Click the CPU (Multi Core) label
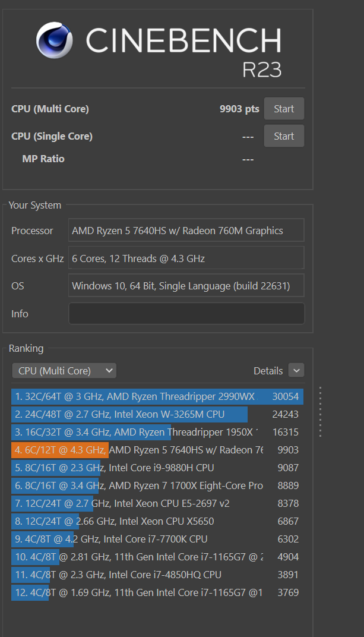Image resolution: width=364 pixels, height=637 pixels. tap(50, 109)
